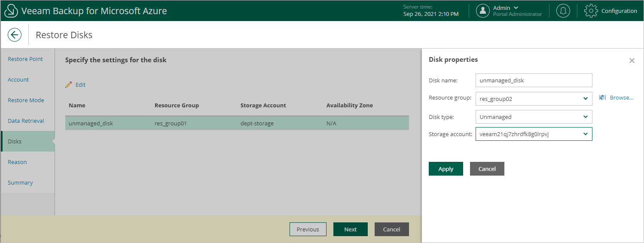Select the Disks step
The height and width of the screenshot is (243, 644).
[x=27, y=141]
